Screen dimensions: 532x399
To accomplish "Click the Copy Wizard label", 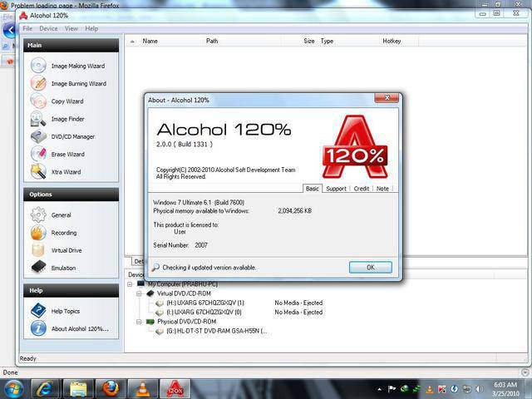I will [67, 101].
